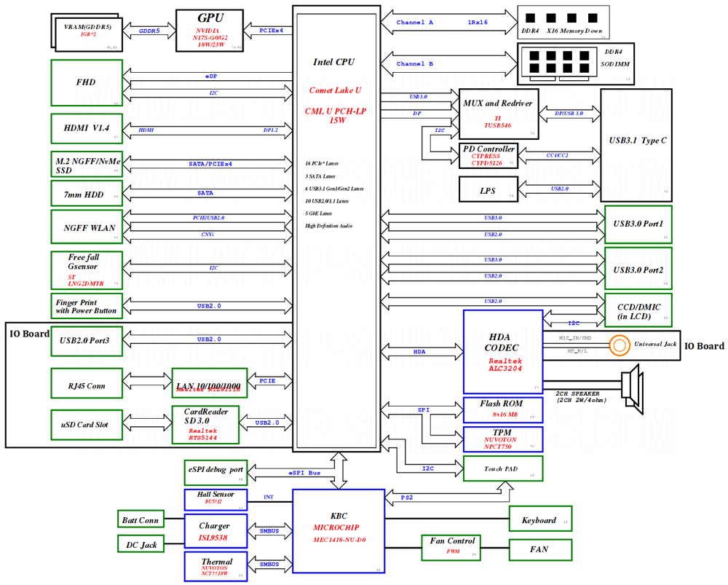Select the Charger ISL9538 block
This screenshot has height=585, width=728.
click(x=215, y=531)
